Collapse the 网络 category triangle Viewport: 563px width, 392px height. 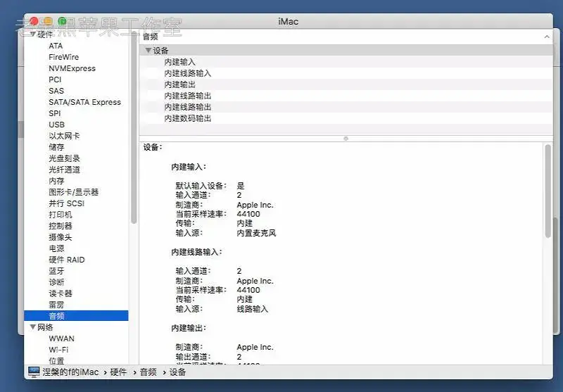click(x=32, y=327)
